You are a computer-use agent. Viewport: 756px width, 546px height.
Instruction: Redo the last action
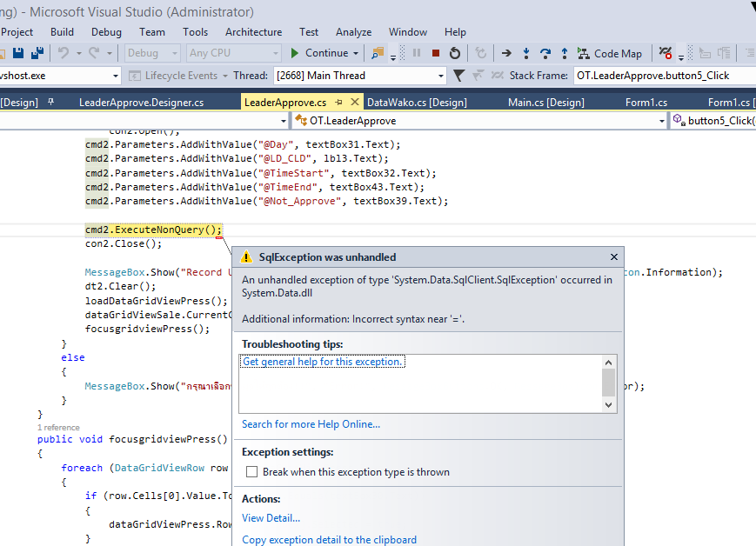point(94,53)
